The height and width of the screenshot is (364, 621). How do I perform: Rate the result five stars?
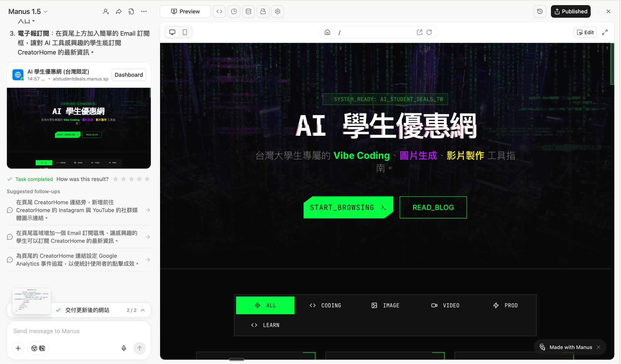point(147,179)
